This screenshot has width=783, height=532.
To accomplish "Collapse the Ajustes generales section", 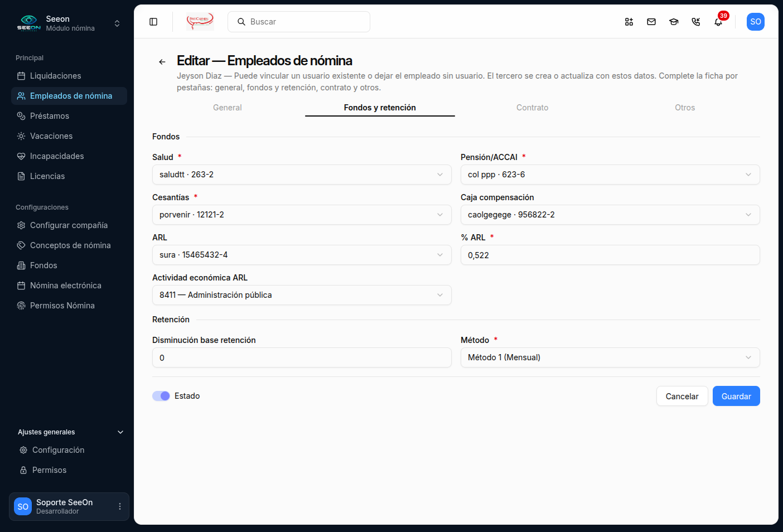I will click(x=70, y=432).
